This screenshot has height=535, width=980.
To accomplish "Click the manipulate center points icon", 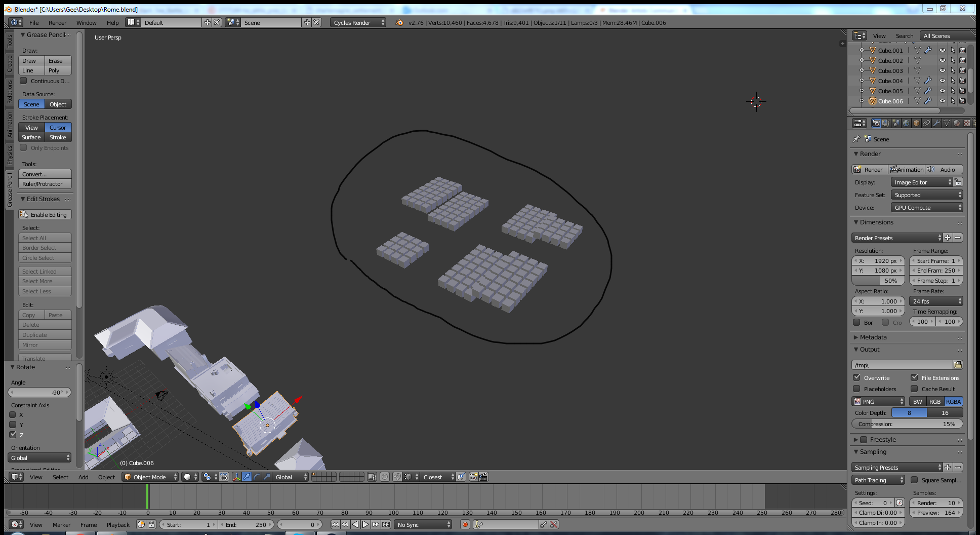I will 224,477.
